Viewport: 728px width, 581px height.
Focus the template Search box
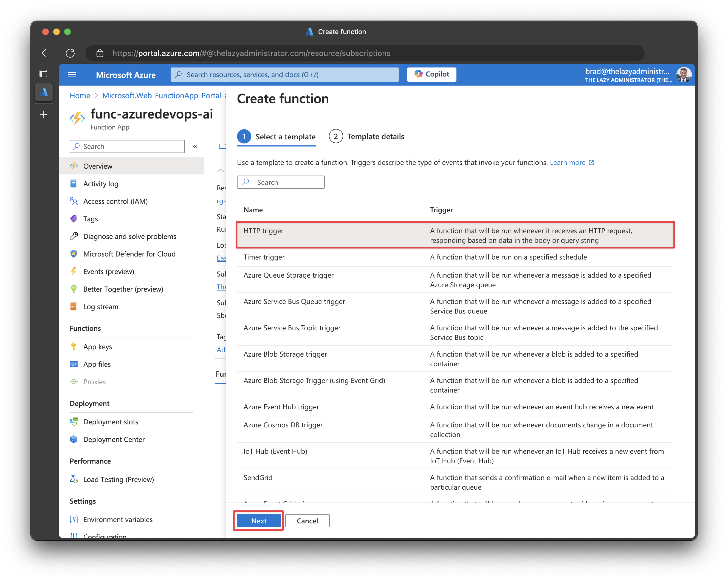281,182
